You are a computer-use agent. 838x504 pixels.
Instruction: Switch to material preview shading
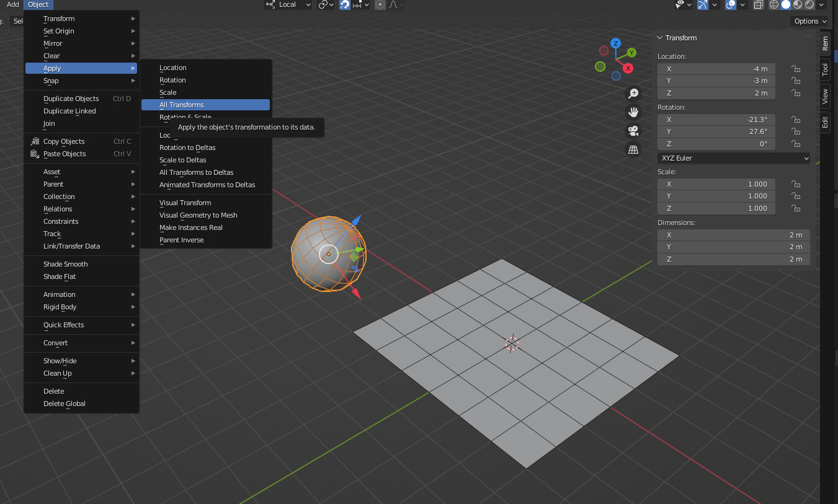798,5
